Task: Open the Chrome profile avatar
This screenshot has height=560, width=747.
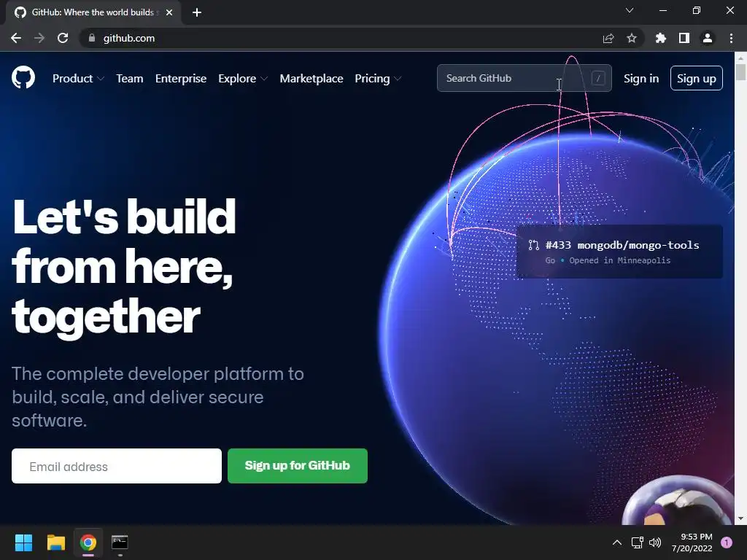Action: (x=708, y=38)
